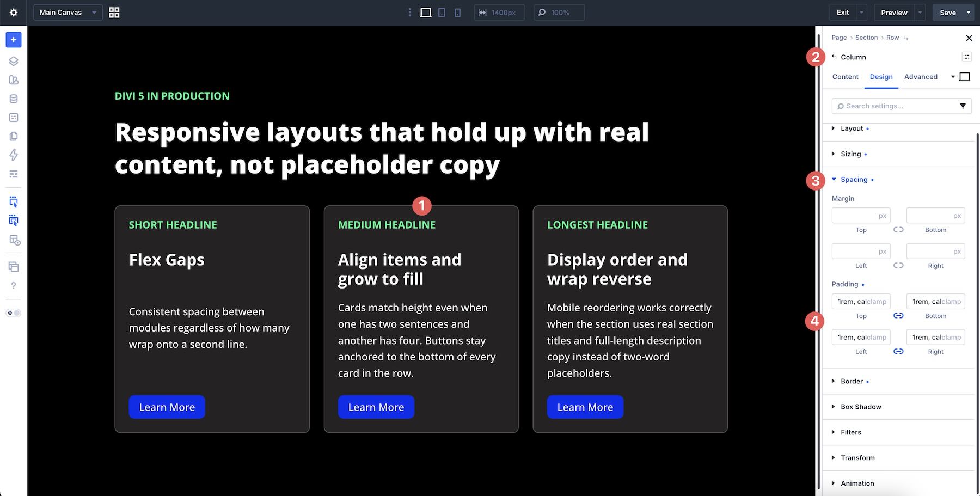Select the Flex Gaps card heading
This screenshot has width=980, height=496.
[167, 260]
